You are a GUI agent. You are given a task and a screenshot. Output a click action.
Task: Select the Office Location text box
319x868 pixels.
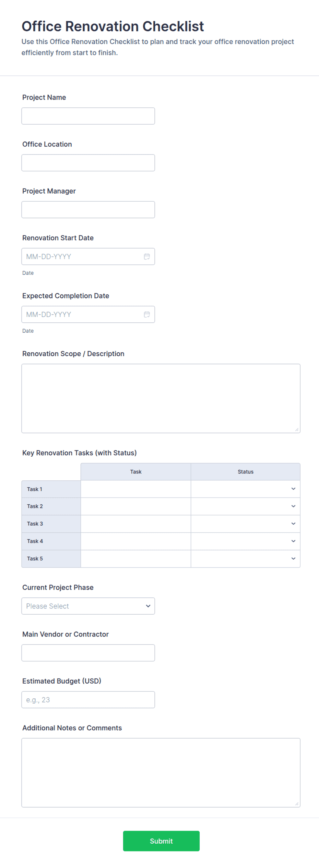[88, 163]
